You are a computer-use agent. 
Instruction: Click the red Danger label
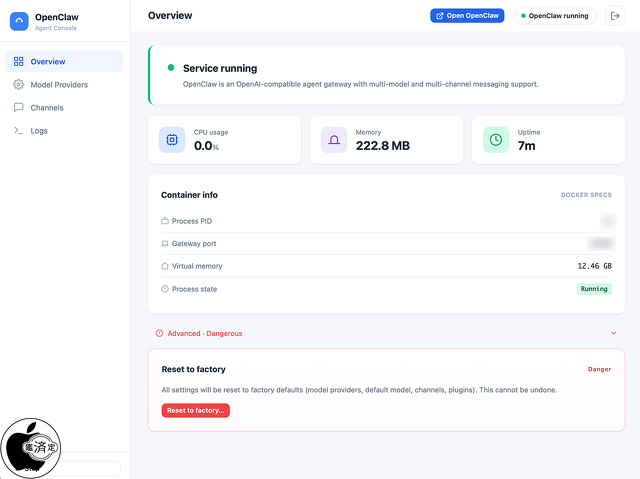599,369
